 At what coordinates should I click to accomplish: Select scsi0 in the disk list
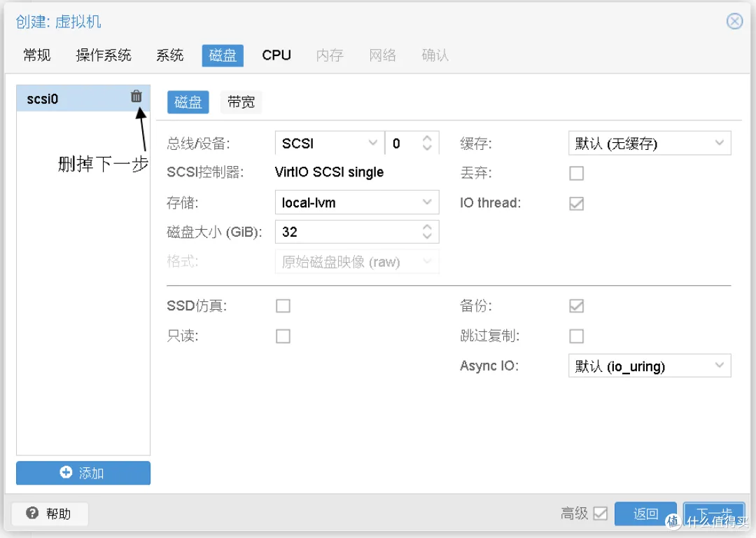pyautogui.click(x=70, y=99)
